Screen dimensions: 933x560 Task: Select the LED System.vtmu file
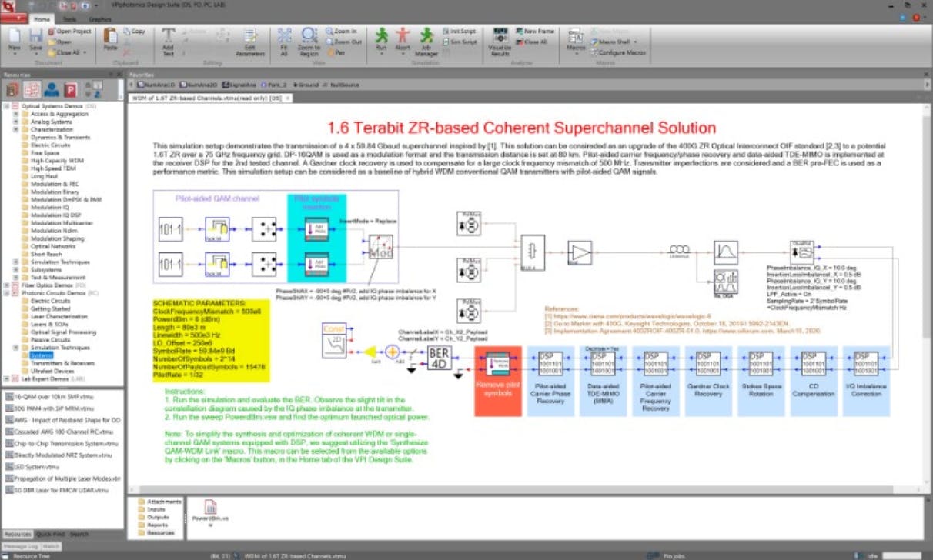click(36, 467)
